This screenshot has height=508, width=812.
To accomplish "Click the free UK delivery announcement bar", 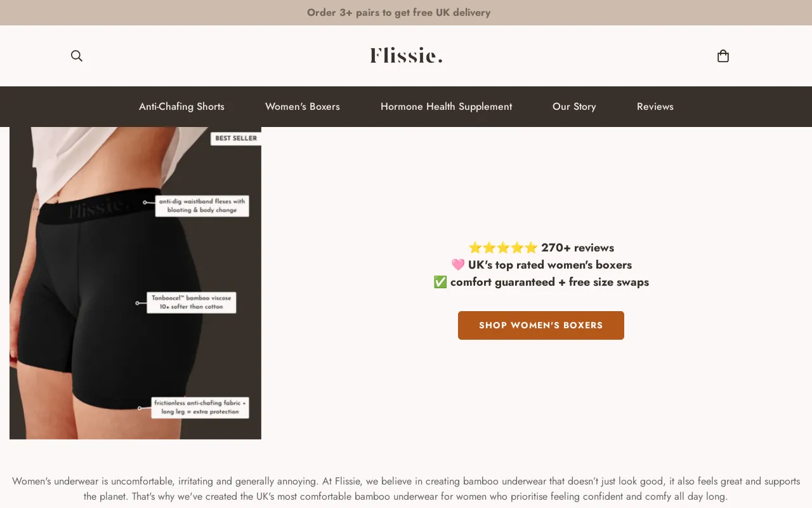I will pos(406,13).
